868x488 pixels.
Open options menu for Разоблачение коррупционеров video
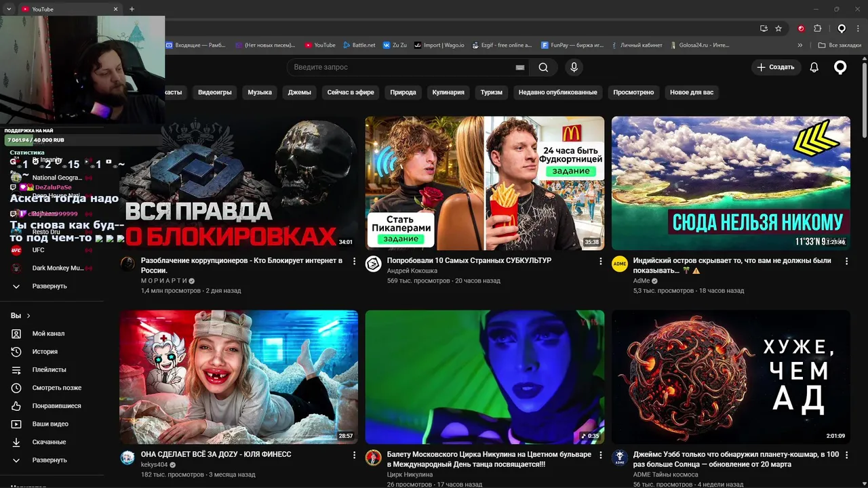click(x=354, y=261)
